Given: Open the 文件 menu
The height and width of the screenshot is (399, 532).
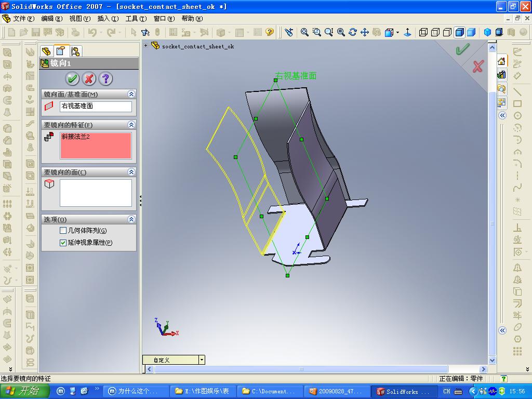Looking at the screenshot, I should 23,18.
